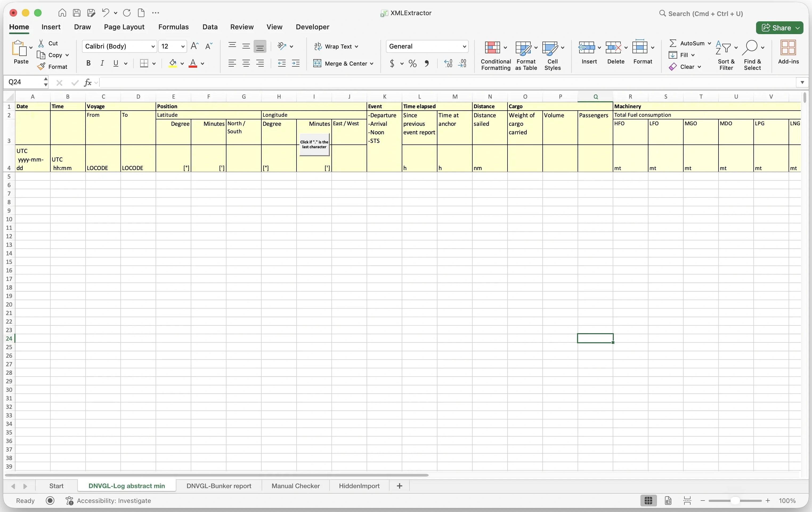The image size is (812, 512).
Task: Open the Merge & Center dropdown arrow
Action: pos(372,63)
